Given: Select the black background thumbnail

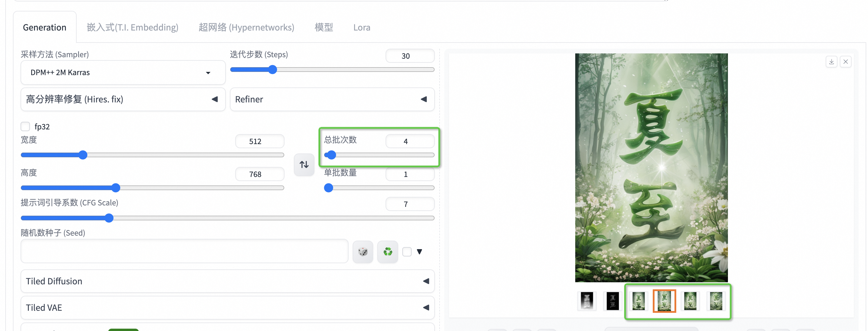Looking at the screenshot, I should [x=612, y=300].
